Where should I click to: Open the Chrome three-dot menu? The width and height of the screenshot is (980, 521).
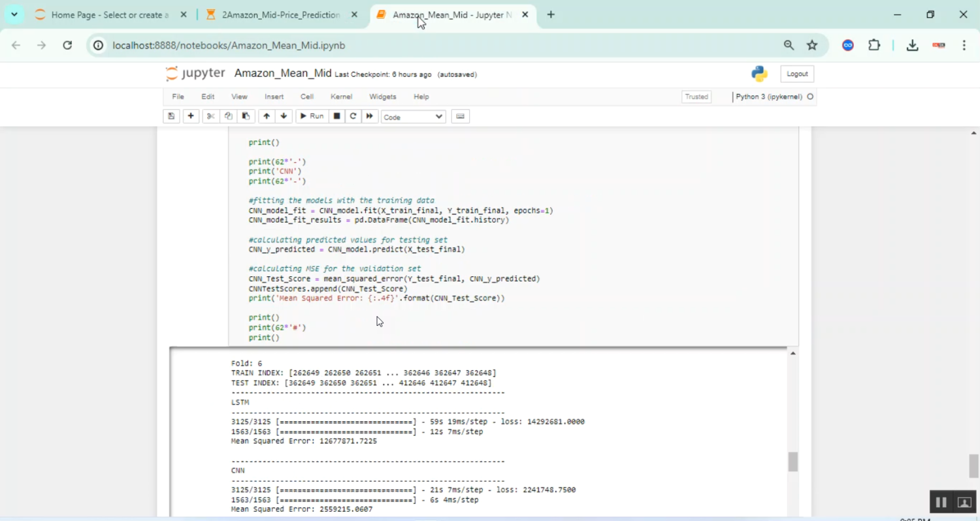click(964, 45)
